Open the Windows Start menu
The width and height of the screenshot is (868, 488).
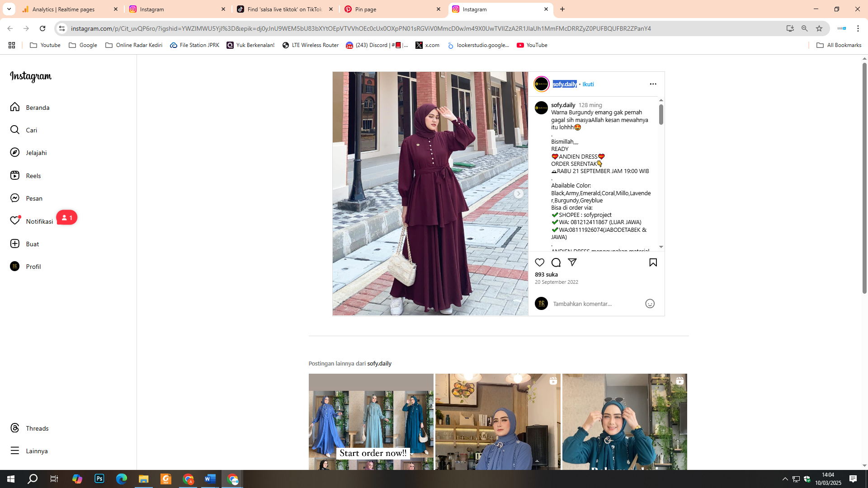coord(11,479)
